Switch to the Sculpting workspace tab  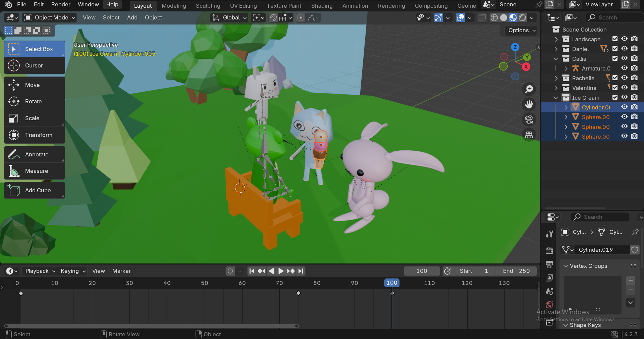coord(208,6)
